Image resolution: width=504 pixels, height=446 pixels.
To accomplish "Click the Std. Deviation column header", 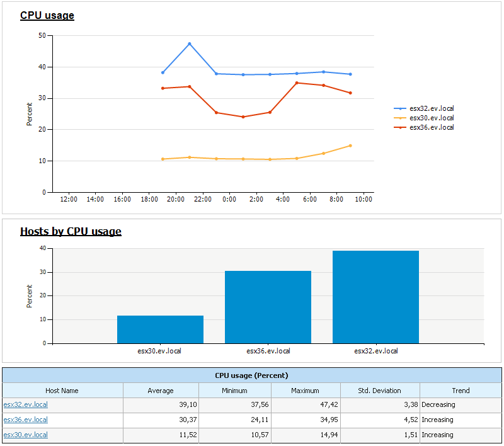I will pos(380,391).
